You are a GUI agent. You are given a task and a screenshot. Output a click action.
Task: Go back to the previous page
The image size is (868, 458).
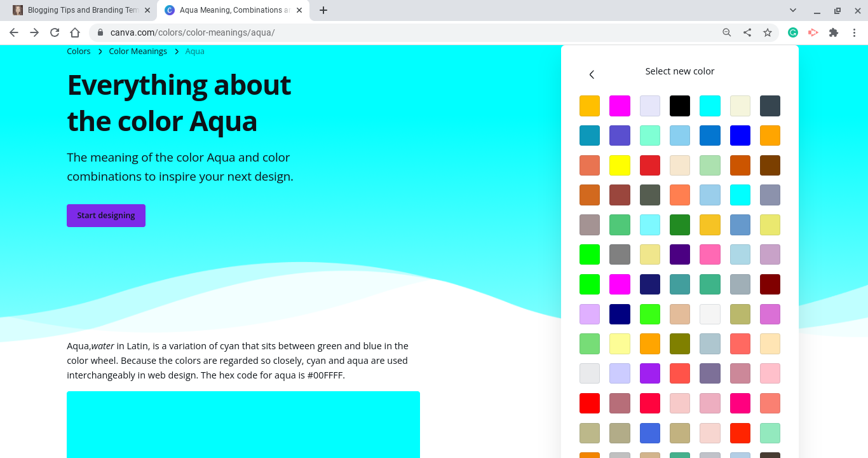coord(14,32)
